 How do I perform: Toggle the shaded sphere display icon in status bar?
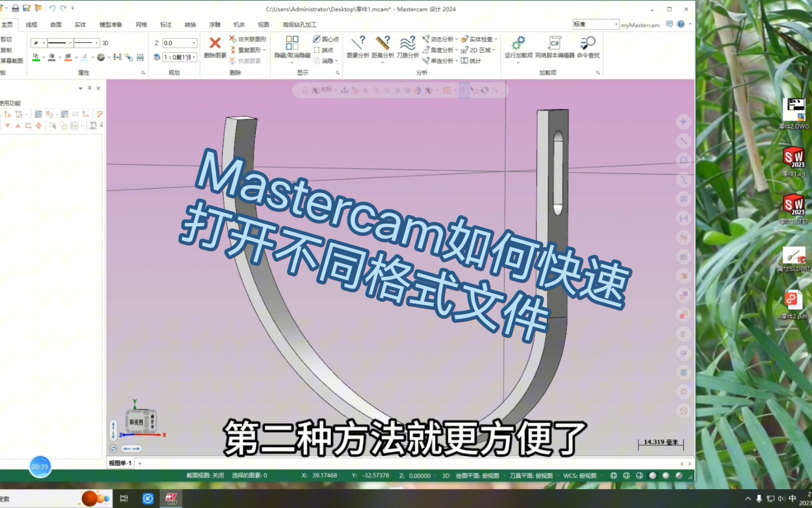pos(652,476)
